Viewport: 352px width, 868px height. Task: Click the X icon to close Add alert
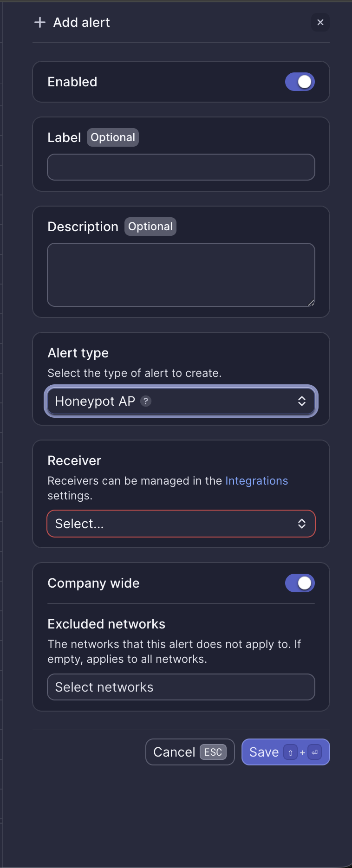[x=320, y=22]
